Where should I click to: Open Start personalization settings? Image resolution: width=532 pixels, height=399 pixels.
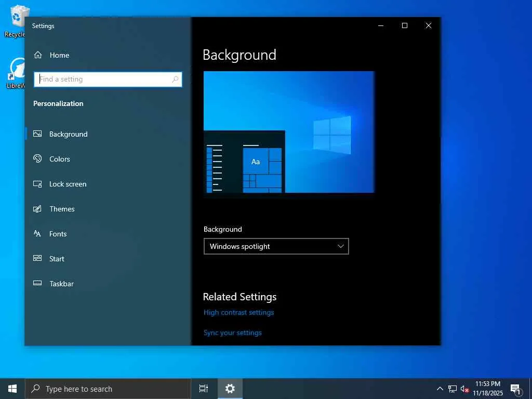[x=108, y=259]
